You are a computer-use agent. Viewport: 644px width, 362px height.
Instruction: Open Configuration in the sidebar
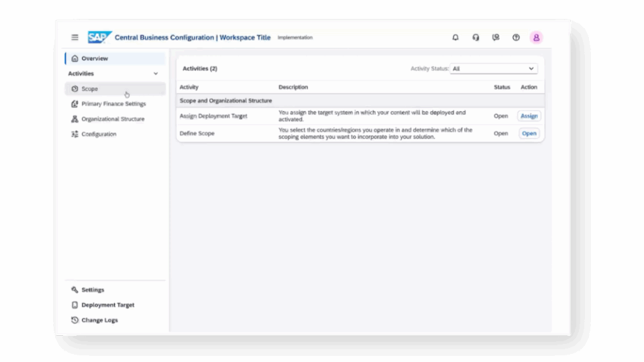coord(99,134)
